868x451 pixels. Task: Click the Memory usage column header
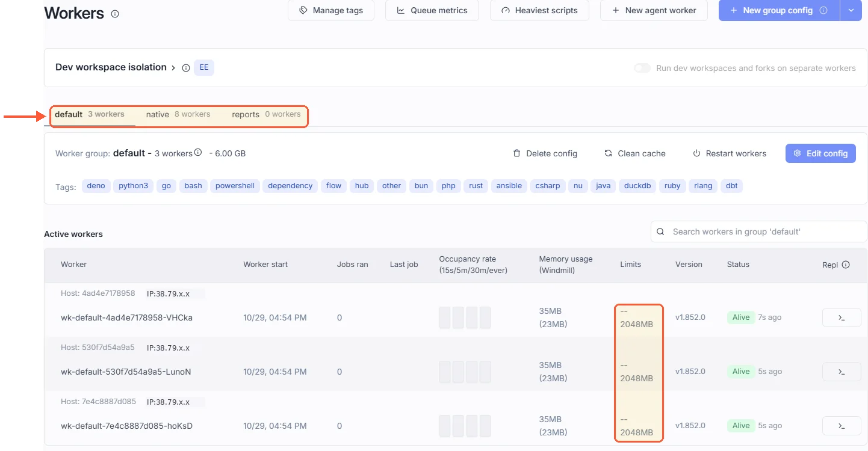coord(566,265)
